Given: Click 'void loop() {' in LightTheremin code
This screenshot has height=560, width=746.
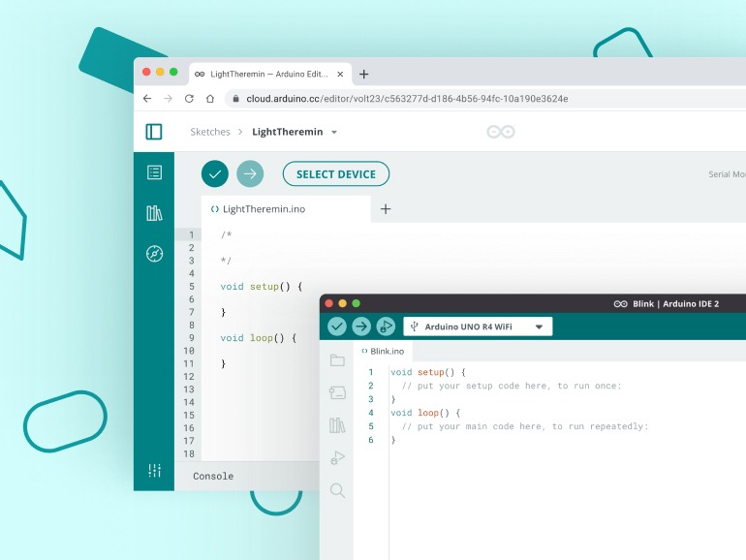Looking at the screenshot, I should click(x=259, y=338).
